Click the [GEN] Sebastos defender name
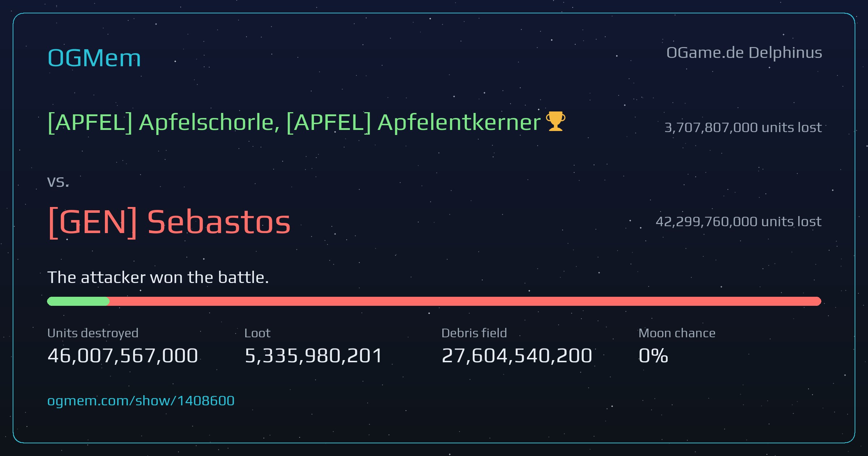Image resolution: width=868 pixels, height=456 pixels. 169,222
